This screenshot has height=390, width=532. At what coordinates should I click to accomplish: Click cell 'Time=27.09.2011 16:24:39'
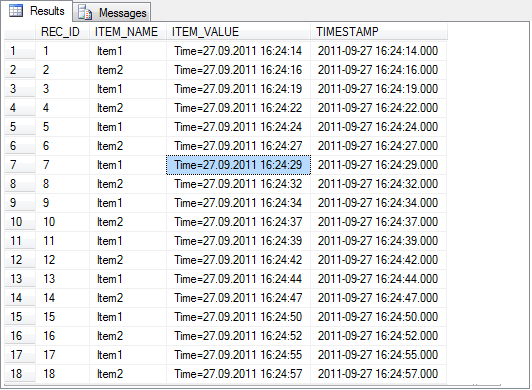click(x=239, y=241)
